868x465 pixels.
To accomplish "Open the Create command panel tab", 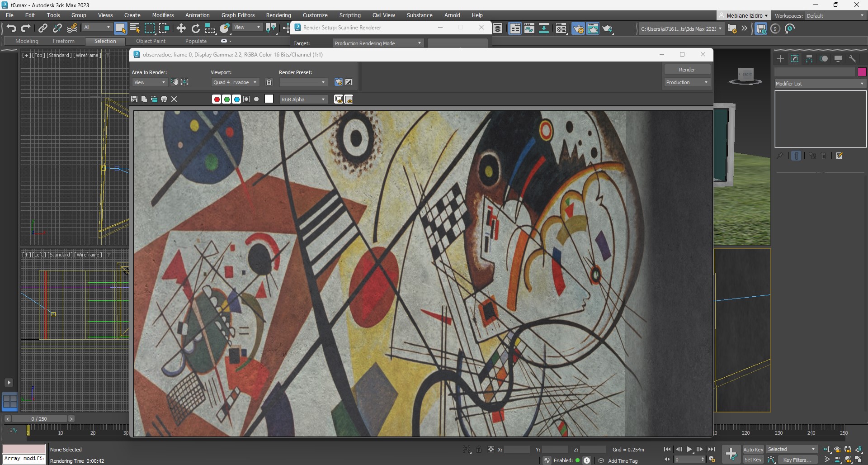I will point(780,59).
